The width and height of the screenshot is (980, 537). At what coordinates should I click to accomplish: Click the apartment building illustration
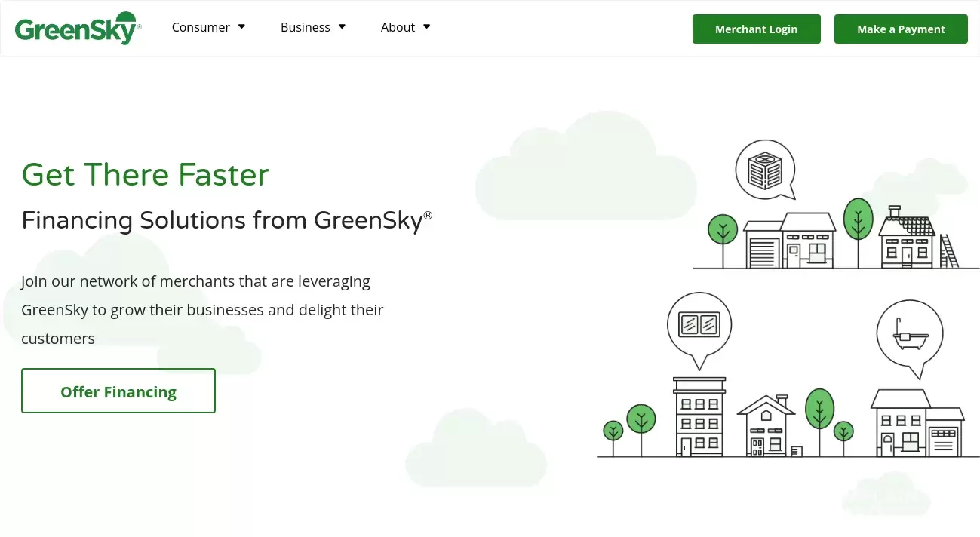[x=699, y=417]
